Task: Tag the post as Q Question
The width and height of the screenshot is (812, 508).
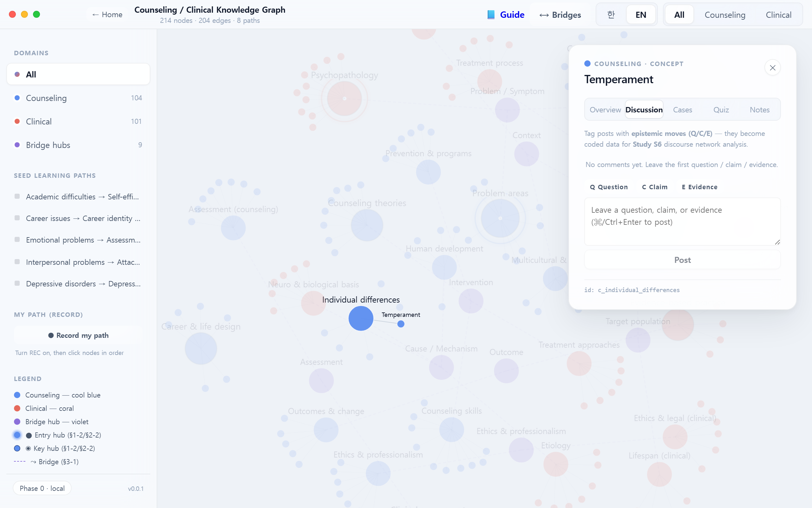Action: pos(609,187)
